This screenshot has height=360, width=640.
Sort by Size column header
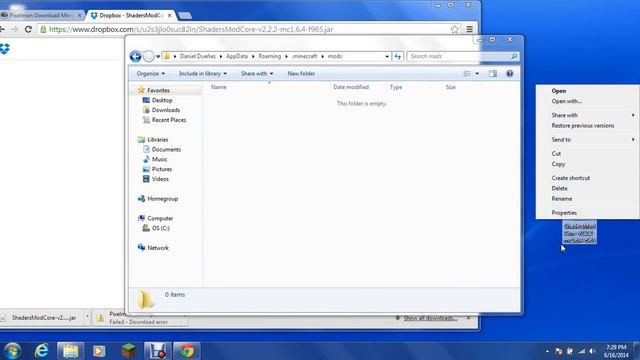[451, 87]
